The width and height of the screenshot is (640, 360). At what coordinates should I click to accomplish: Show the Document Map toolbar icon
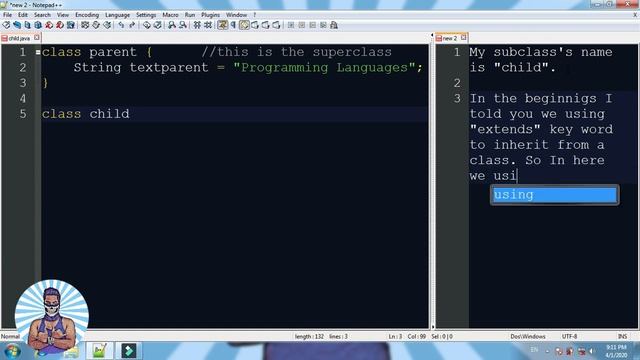[x=265, y=25]
